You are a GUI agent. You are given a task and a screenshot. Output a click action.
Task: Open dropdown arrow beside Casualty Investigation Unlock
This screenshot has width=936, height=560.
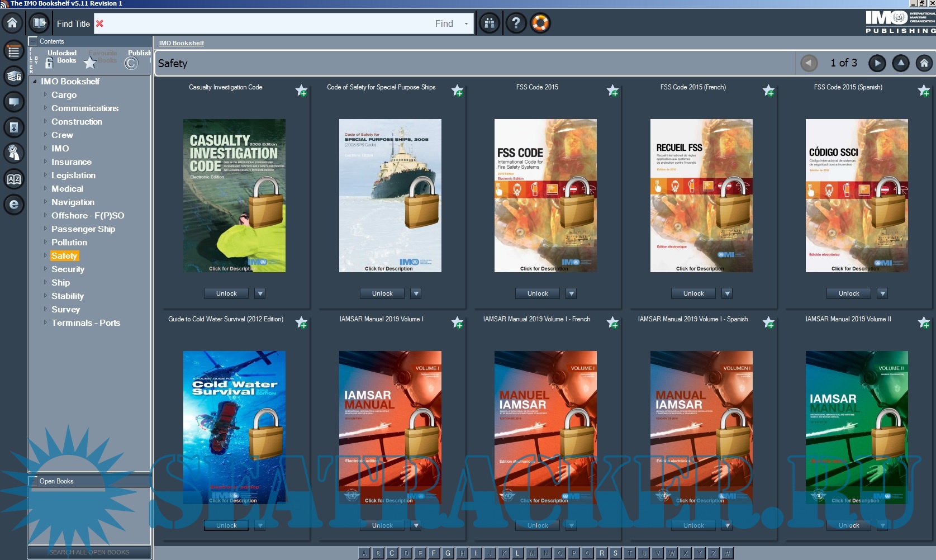click(260, 293)
